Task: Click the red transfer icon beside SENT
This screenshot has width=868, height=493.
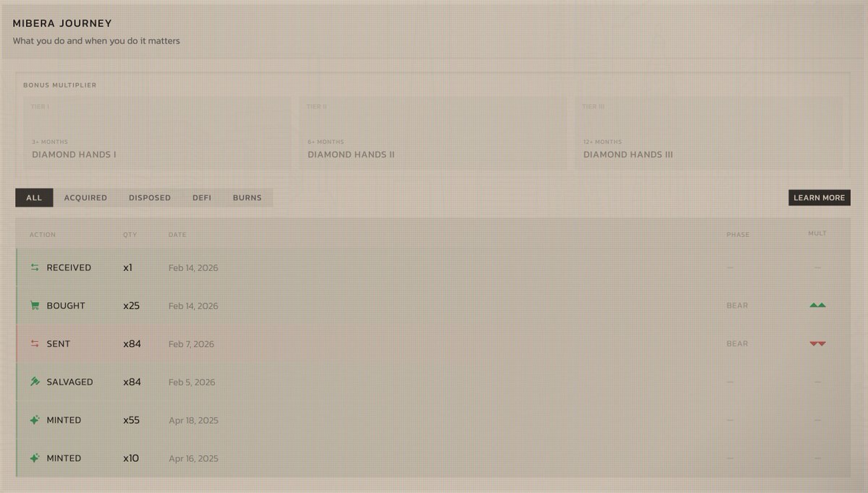Action: (34, 344)
